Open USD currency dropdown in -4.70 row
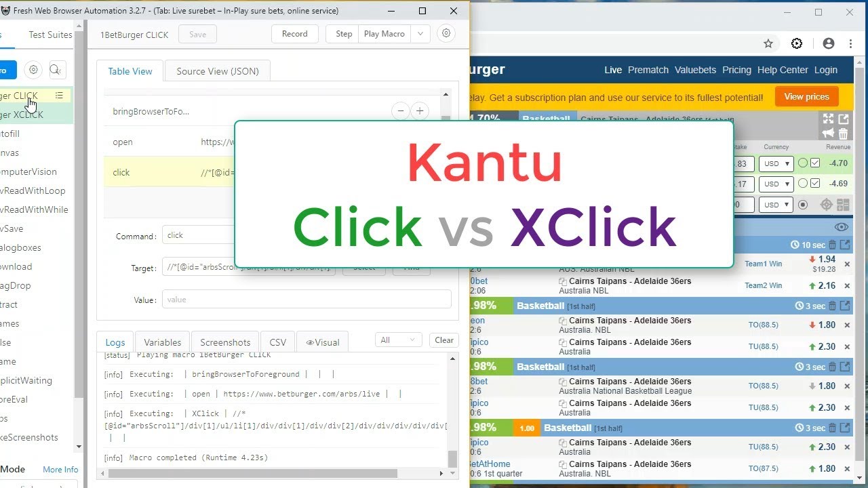 776,163
